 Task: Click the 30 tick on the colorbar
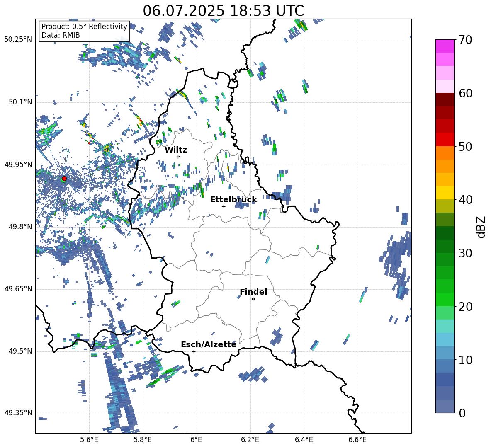[x=465, y=253]
